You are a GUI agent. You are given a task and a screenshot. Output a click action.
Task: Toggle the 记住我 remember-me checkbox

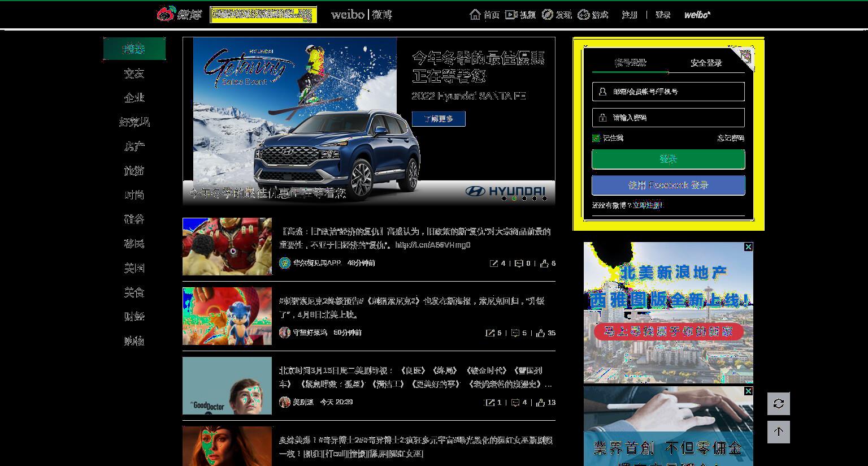[x=596, y=138]
